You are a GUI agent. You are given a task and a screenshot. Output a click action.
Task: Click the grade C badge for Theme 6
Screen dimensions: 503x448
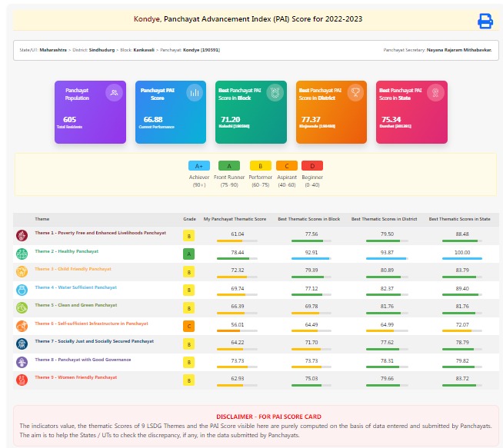point(188,326)
